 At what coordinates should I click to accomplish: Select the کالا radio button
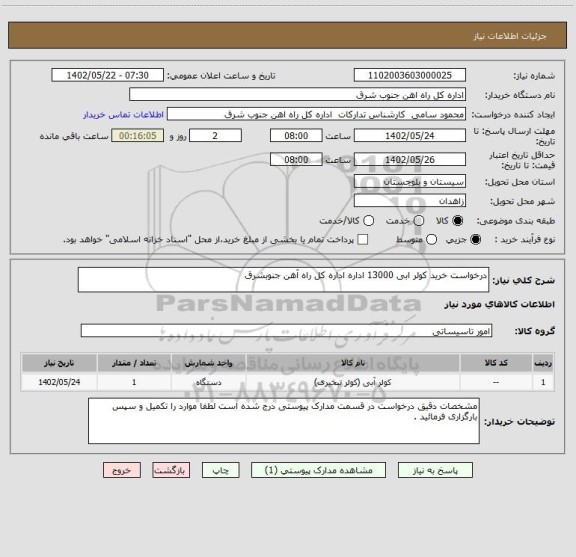point(457,221)
